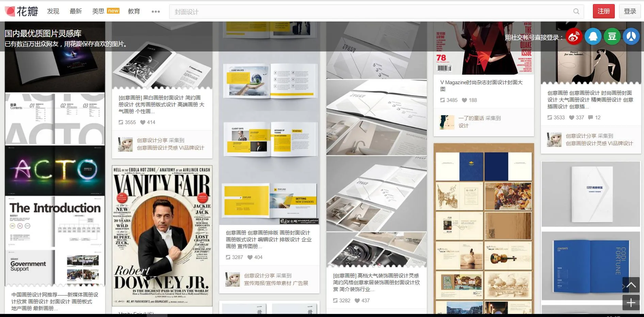The image size is (644, 317).
Task: Open the 美思 new section
Action: coord(106,11)
